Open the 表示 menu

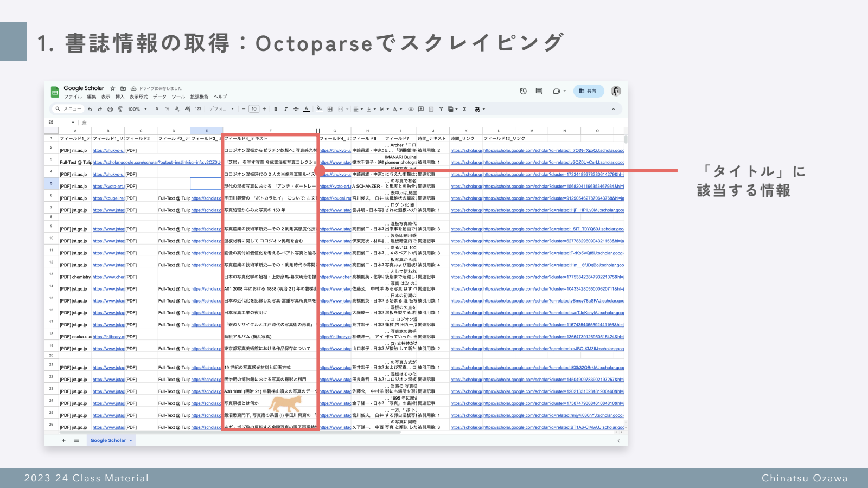(106, 97)
